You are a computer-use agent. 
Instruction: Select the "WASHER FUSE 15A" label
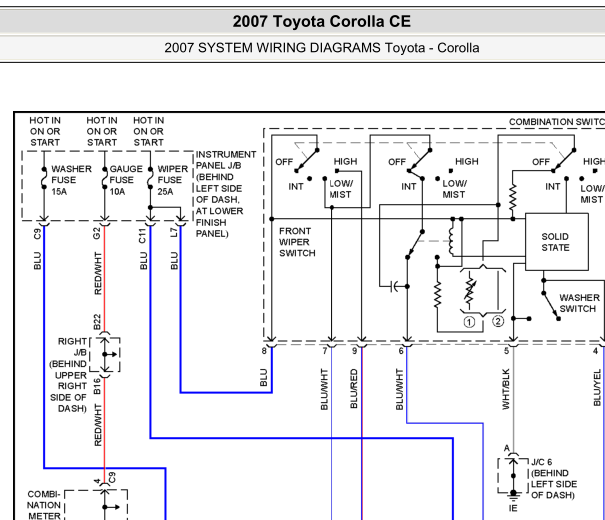tap(72, 180)
